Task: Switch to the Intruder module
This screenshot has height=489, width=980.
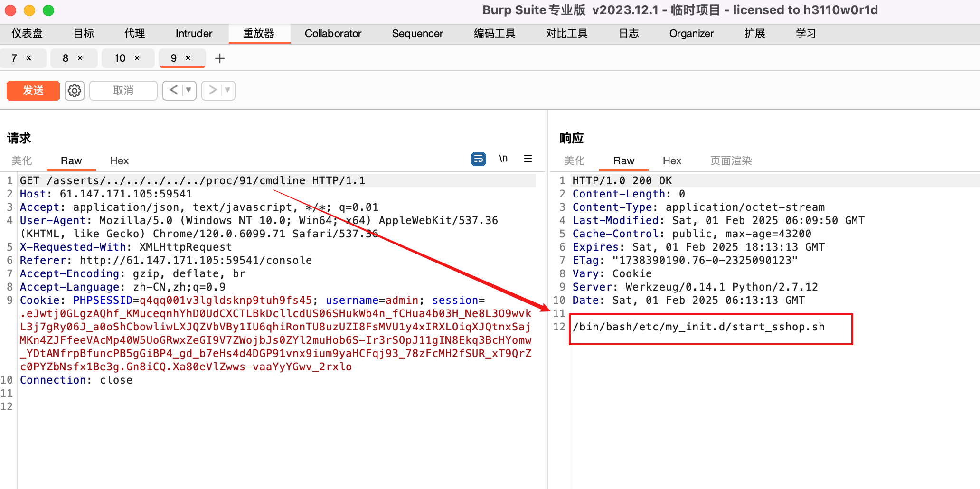Action: (193, 33)
